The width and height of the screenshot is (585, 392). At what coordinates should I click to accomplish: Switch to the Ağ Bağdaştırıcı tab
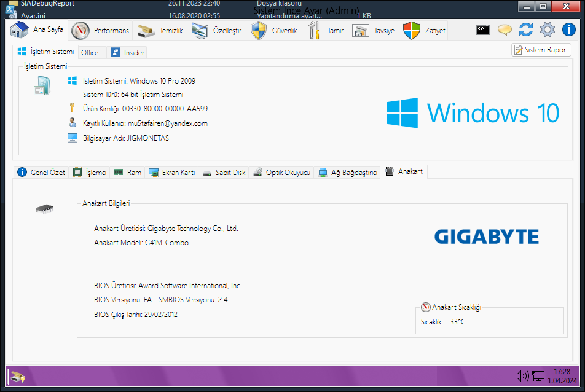(x=347, y=172)
